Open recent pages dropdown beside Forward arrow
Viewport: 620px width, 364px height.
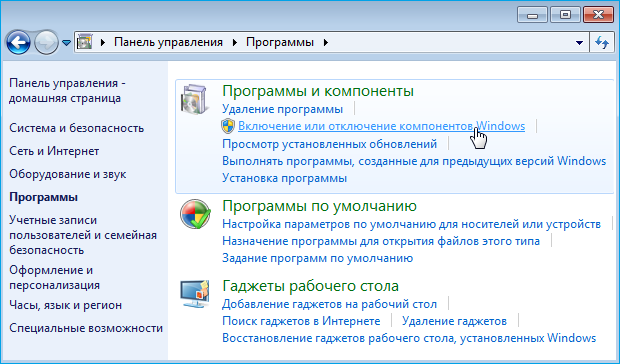pos(66,42)
